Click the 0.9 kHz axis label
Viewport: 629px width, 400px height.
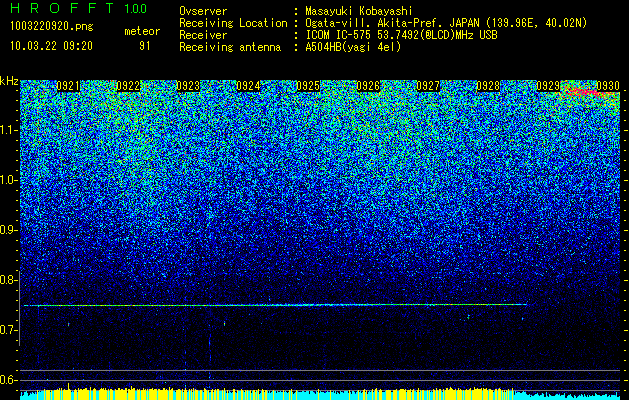tap(9, 230)
